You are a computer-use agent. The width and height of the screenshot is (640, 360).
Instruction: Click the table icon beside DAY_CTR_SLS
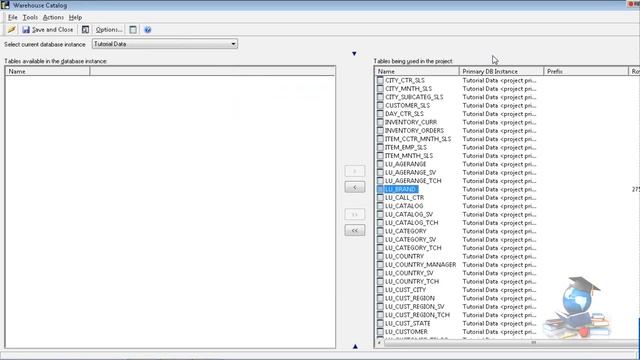coord(380,114)
